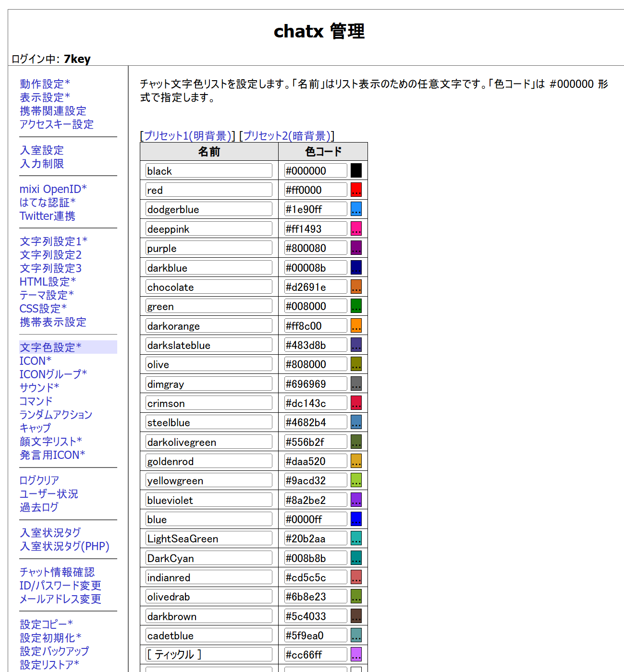Apply プリセット2(暗背景) preset link
The height and width of the screenshot is (672, 624).
[286, 136]
